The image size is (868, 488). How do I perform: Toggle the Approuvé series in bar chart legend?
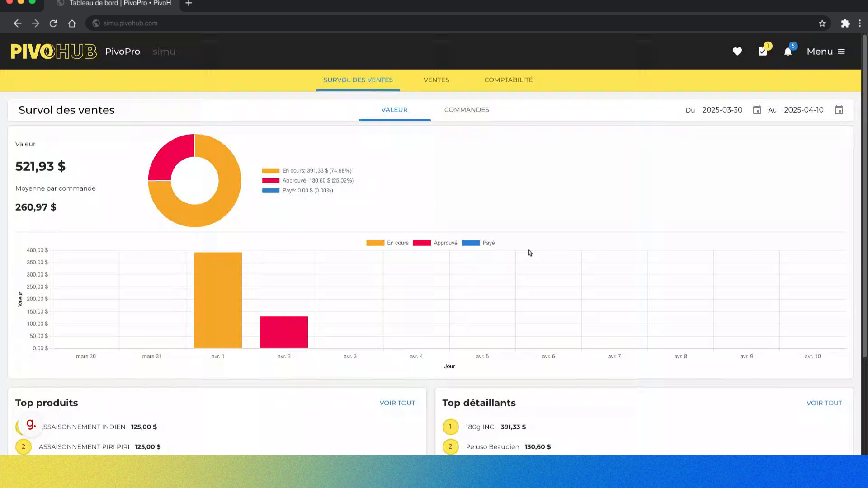[x=435, y=243]
